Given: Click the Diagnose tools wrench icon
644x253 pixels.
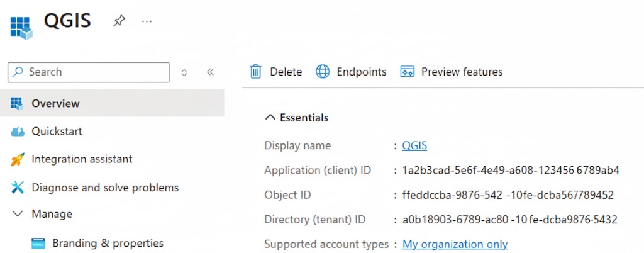Looking at the screenshot, I should [17, 188].
